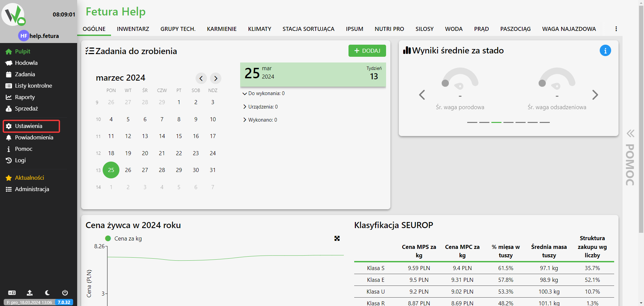Screen dimensions: 644x306
Task: Expand the live price chart fullscreen
Action: (x=337, y=238)
